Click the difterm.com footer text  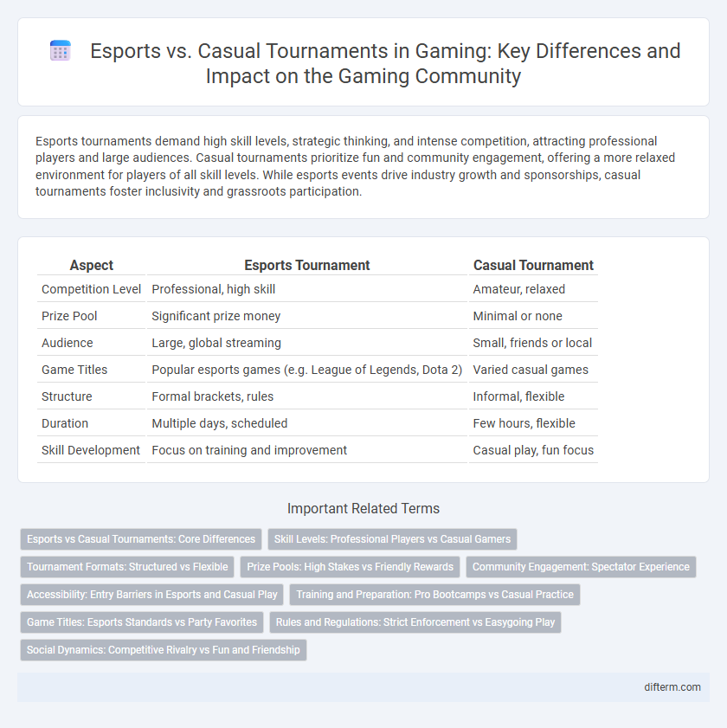click(672, 687)
